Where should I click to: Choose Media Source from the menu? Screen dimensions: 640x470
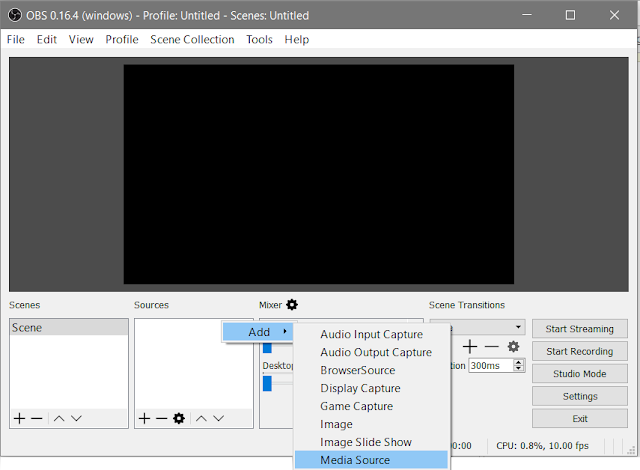click(371, 460)
